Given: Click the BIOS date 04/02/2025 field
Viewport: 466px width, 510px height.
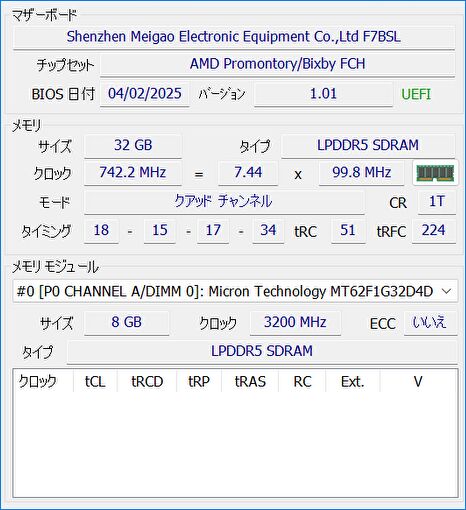Looking at the screenshot, I should (x=145, y=94).
